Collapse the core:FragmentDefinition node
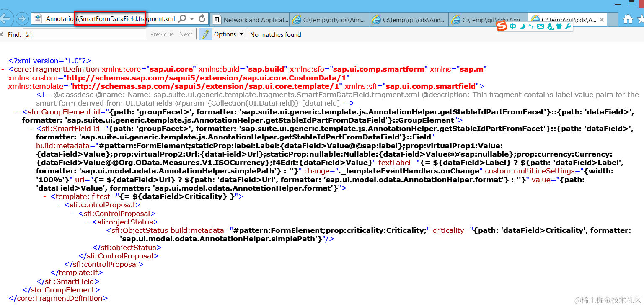 point(3,69)
